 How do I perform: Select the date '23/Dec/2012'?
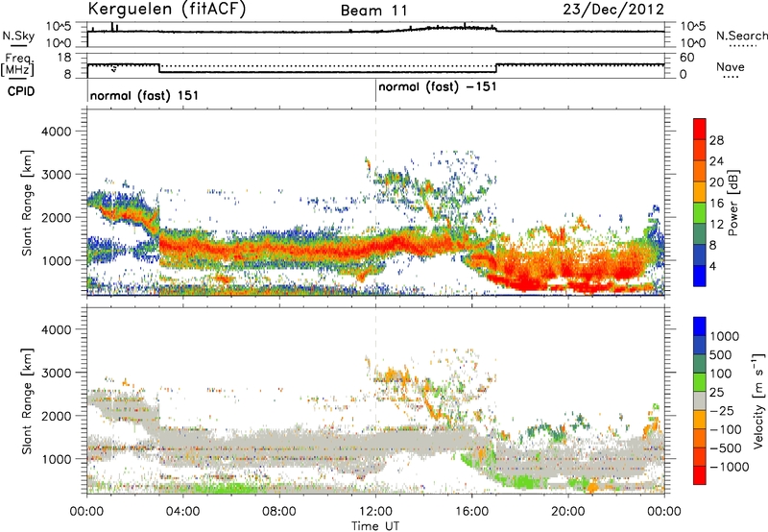(x=613, y=10)
